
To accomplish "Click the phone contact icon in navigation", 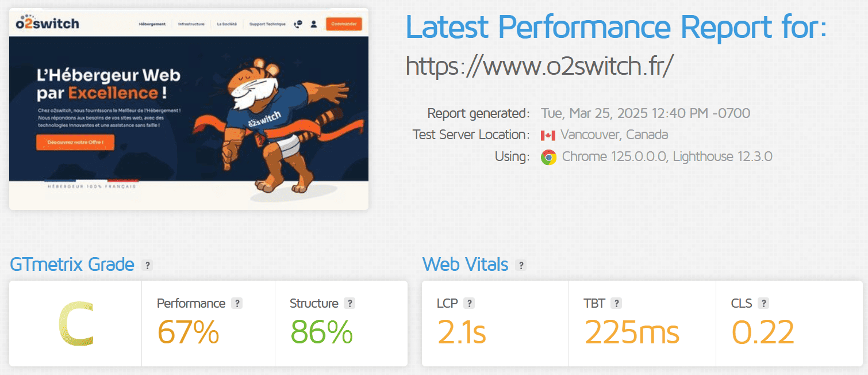I will tap(298, 24).
